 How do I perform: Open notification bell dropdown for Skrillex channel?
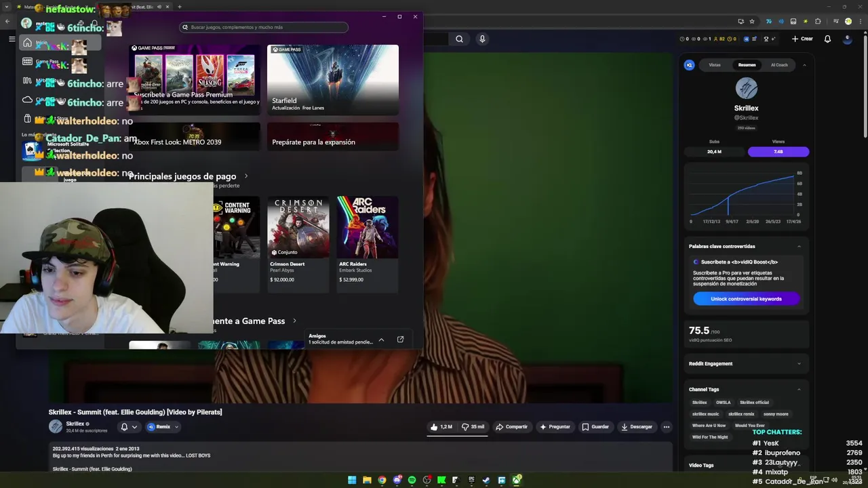point(128,427)
